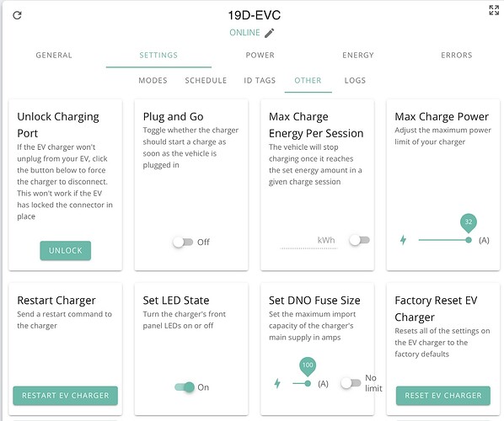The image size is (504, 421).
Task: Click the fullscreen expand icon
Action: (x=494, y=10)
